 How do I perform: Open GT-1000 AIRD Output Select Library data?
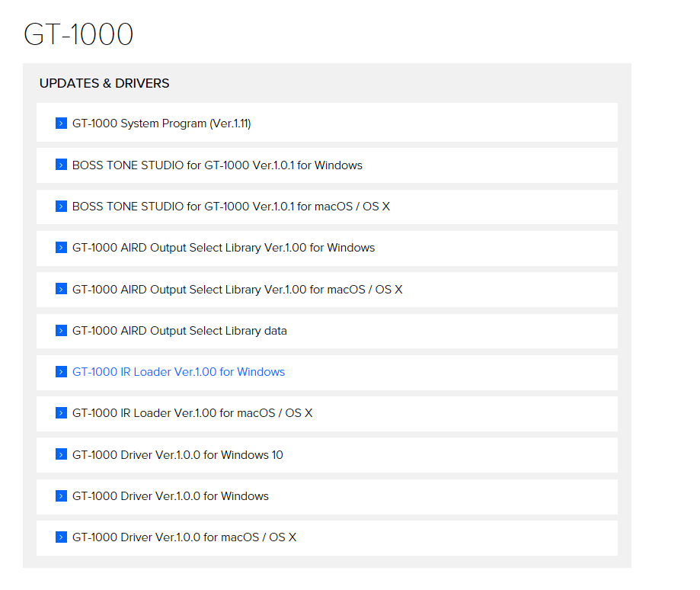click(x=180, y=331)
